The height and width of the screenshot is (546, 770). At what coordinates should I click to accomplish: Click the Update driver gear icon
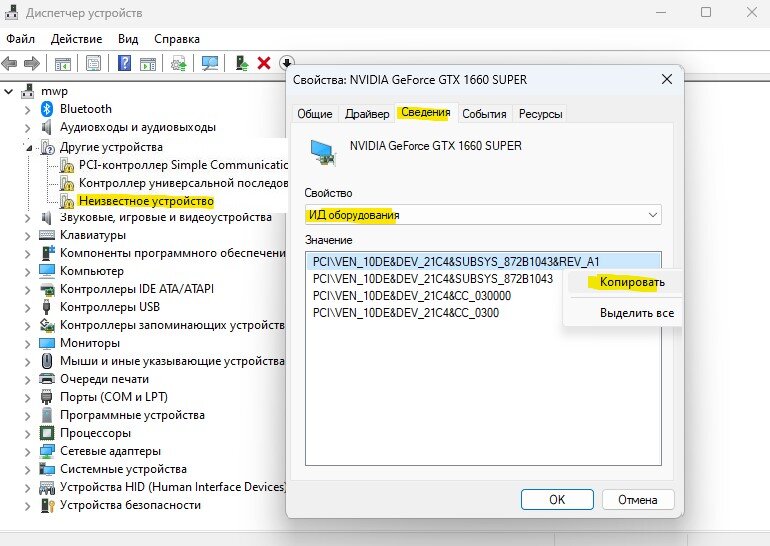[178, 63]
